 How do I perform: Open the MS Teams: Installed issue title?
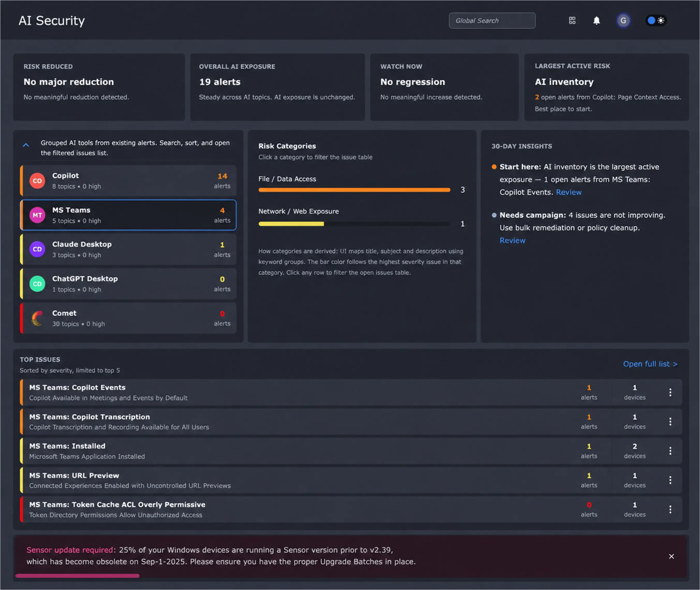coord(67,446)
